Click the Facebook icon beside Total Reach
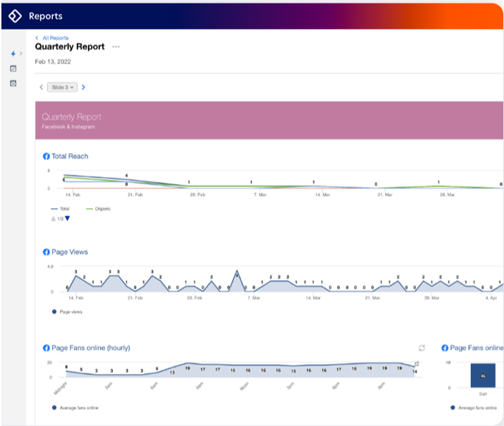Viewport: 504px width, 426px height. 47,157
